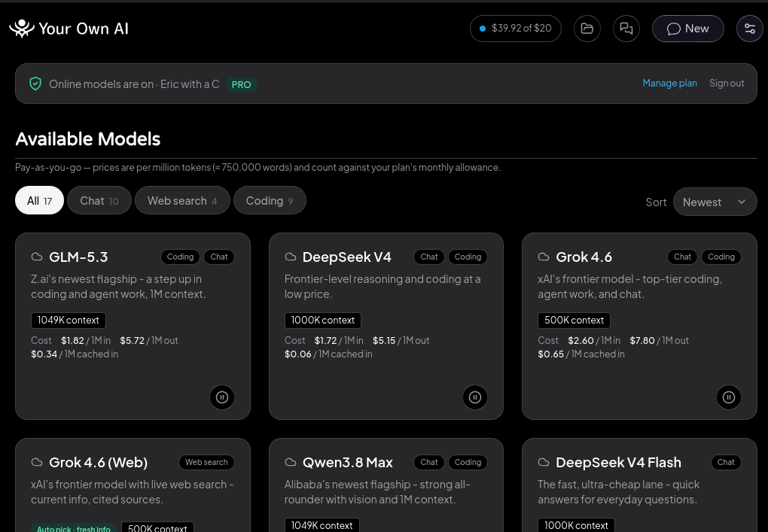
Task: Click the Coding tag on Qwen3.8 Max
Action: tap(468, 462)
